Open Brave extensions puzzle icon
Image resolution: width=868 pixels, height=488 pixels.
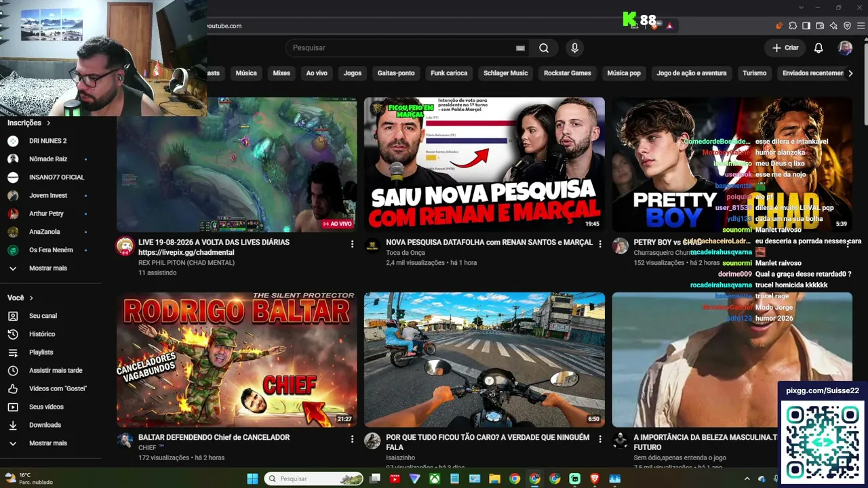point(793,26)
